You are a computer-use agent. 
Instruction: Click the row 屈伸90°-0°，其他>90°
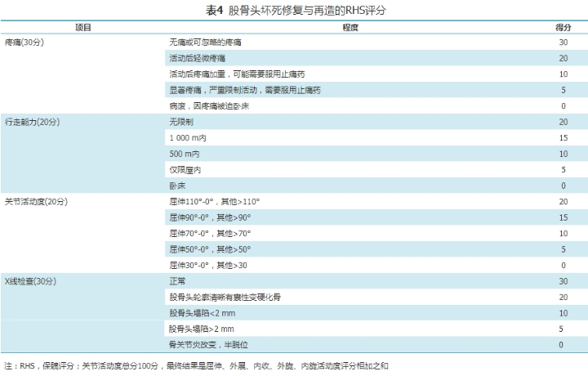[x=376, y=217]
